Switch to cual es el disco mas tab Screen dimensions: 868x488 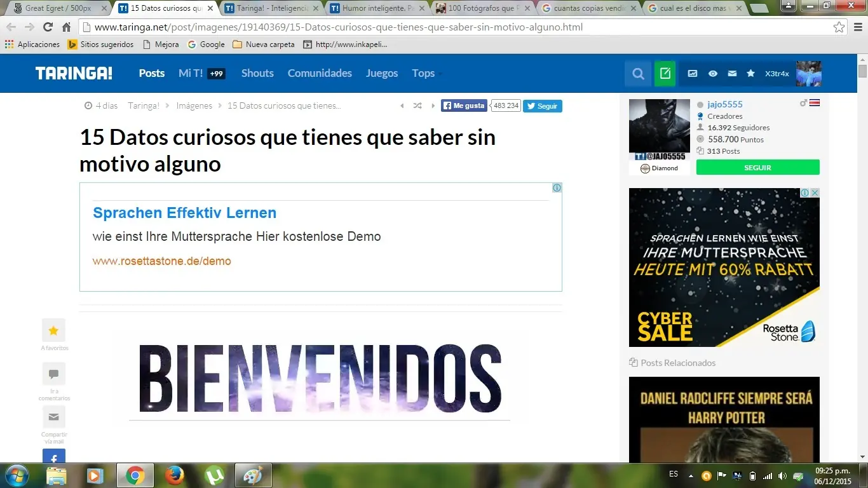tap(695, 9)
